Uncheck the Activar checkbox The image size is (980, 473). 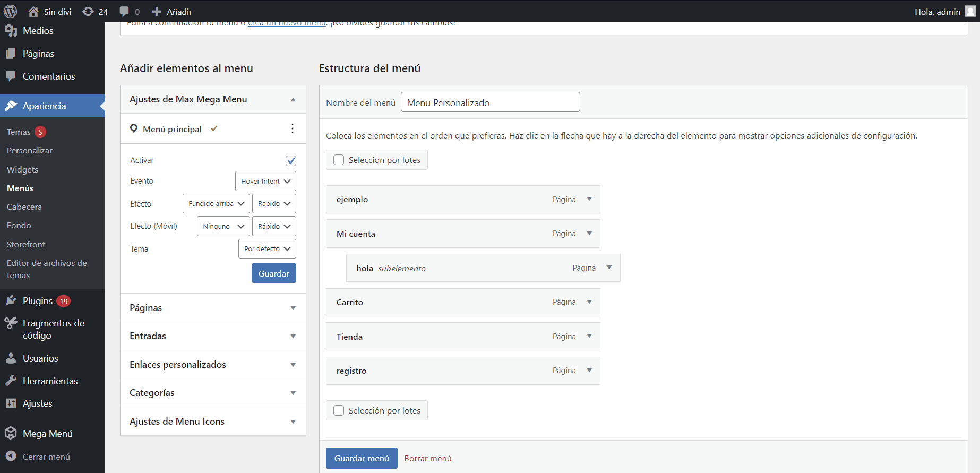(291, 160)
